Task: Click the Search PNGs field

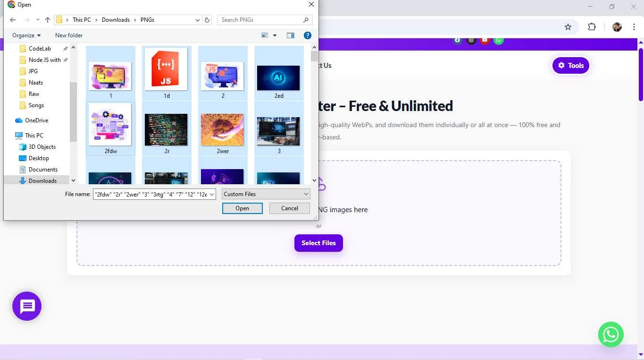Action: click(x=265, y=20)
